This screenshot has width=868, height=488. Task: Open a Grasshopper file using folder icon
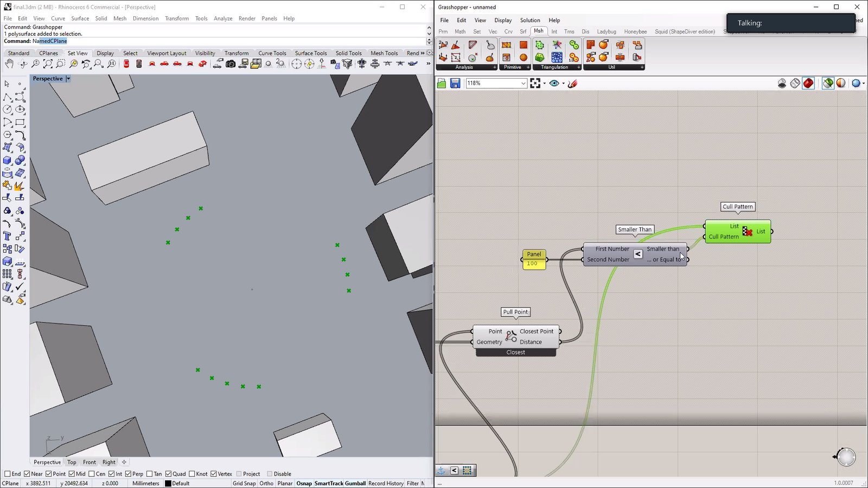coord(442,83)
